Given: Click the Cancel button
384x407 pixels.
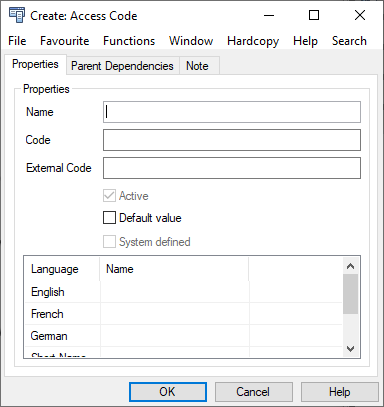Looking at the screenshot, I should click(254, 392).
